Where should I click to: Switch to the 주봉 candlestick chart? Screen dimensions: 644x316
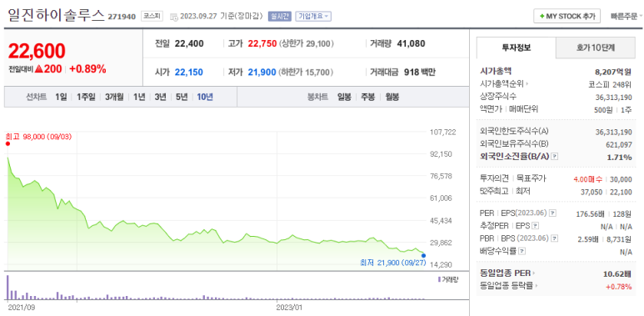point(368,97)
